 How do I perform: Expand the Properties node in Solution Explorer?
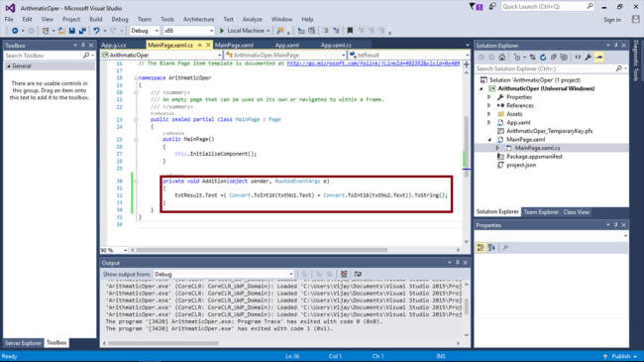(x=489, y=97)
